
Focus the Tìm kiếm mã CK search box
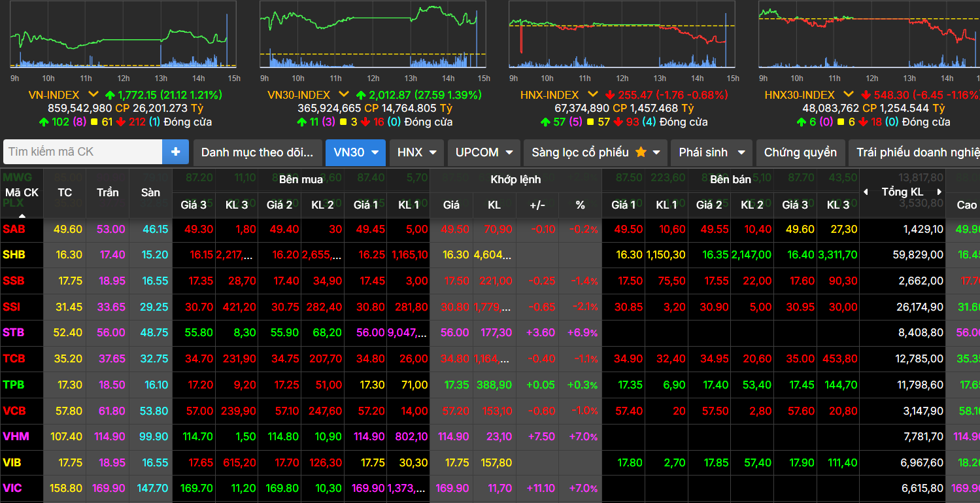(83, 152)
